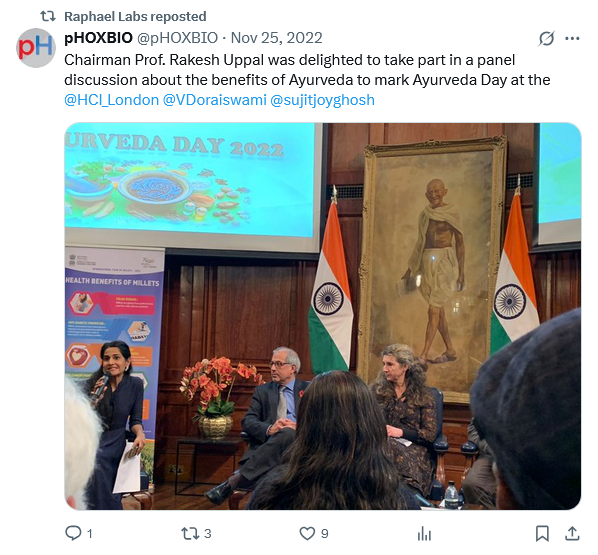The height and width of the screenshot is (555, 598).
Task: Open the @pHOXBIO handle
Action: point(177,38)
